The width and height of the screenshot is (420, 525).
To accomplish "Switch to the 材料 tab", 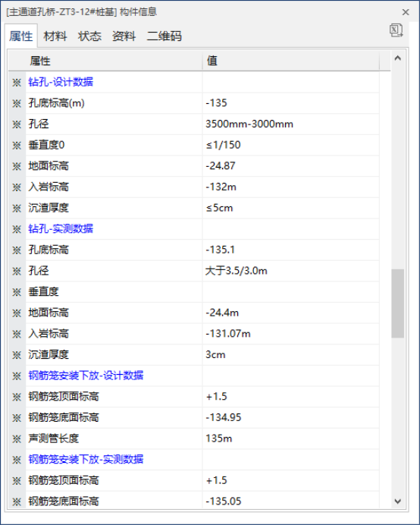I will [x=55, y=36].
